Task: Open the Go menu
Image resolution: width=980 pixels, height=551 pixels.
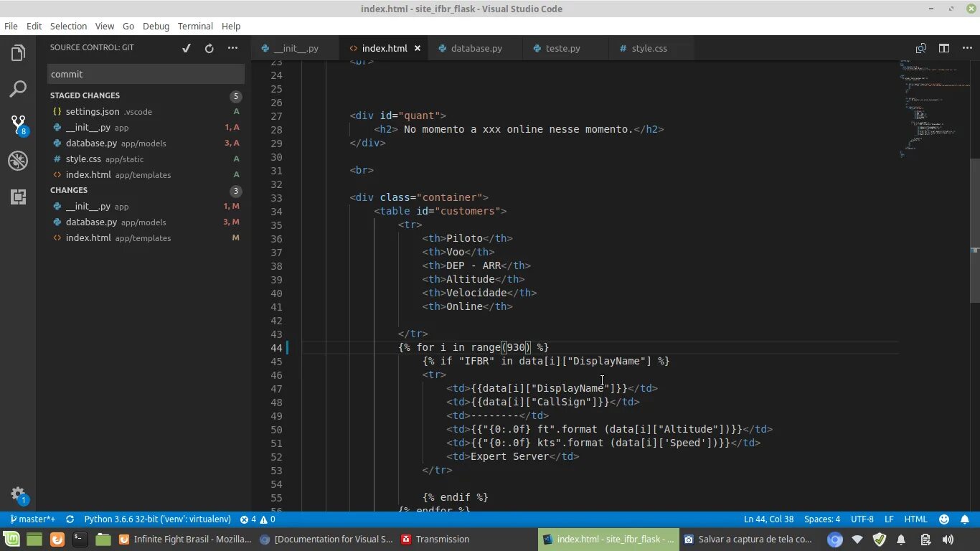Action: click(128, 26)
